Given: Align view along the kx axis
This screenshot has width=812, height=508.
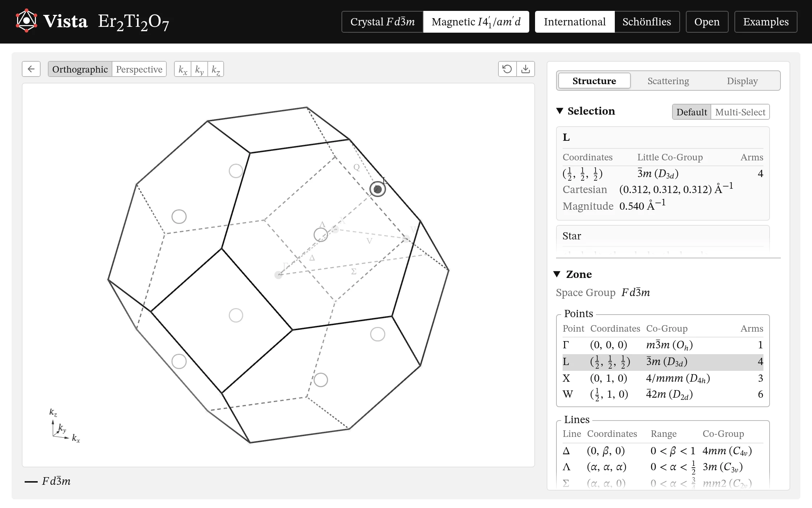Looking at the screenshot, I should (x=183, y=69).
